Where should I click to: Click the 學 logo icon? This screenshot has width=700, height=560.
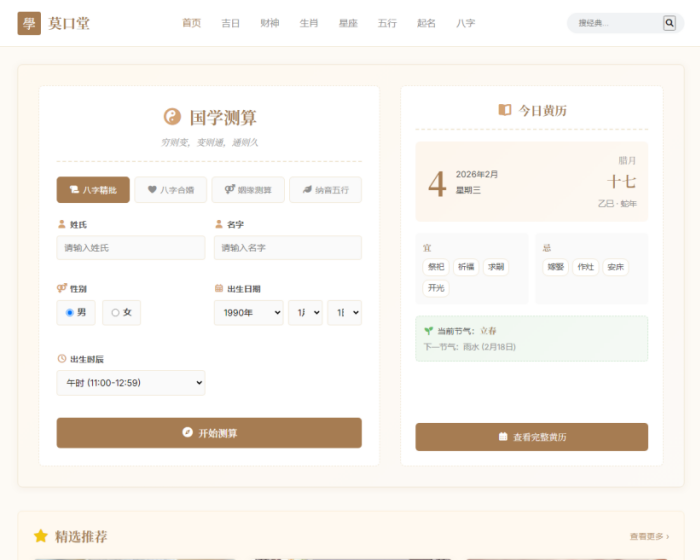click(x=29, y=23)
